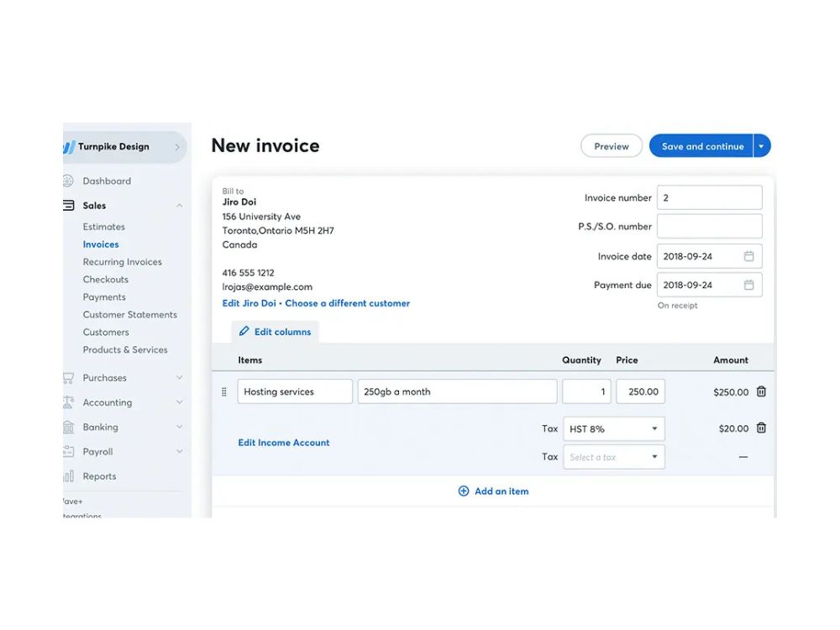The image size is (840, 630).
Task: Expand the Turnpike Design business switcher
Action: tap(177, 147)
